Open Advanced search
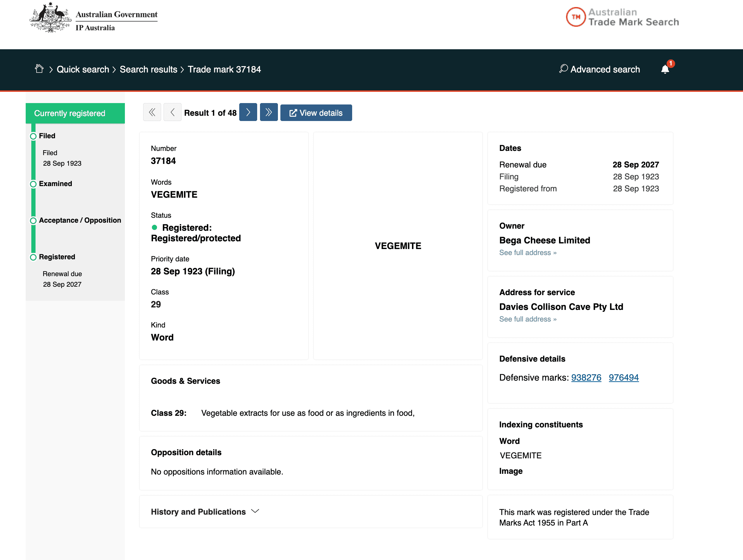 pos(599,69)
